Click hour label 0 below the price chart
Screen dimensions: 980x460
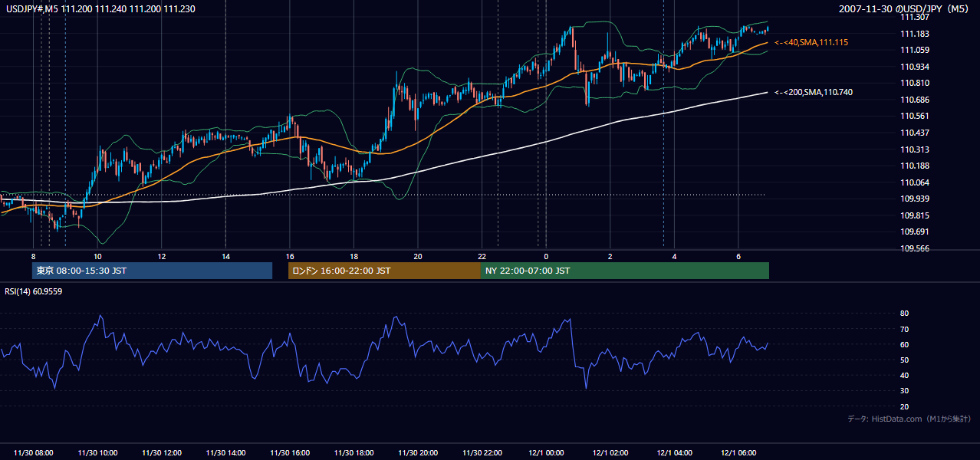546,256
